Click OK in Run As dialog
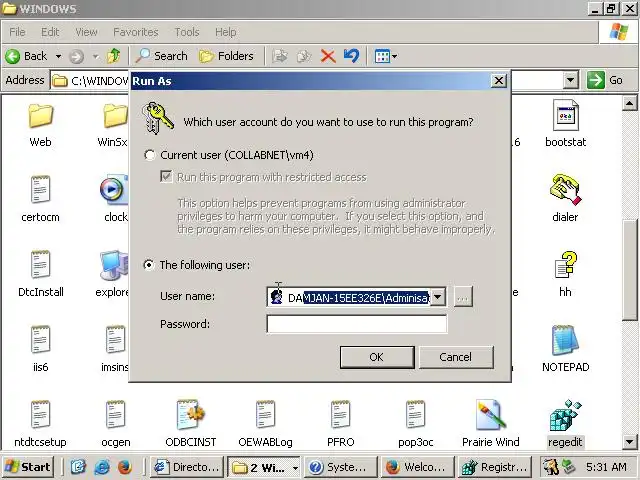640x480 pixels. tap(377, 357)
